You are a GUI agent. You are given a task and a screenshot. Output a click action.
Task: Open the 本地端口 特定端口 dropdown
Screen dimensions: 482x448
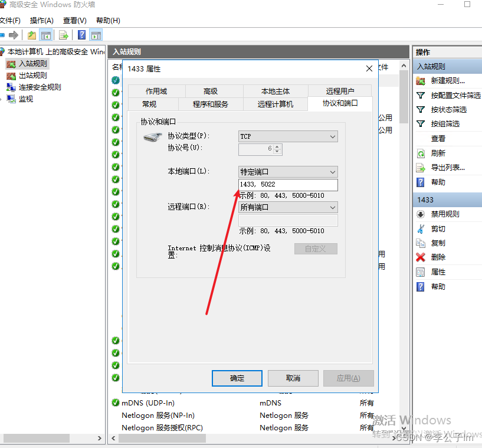[x=288, y=172]
